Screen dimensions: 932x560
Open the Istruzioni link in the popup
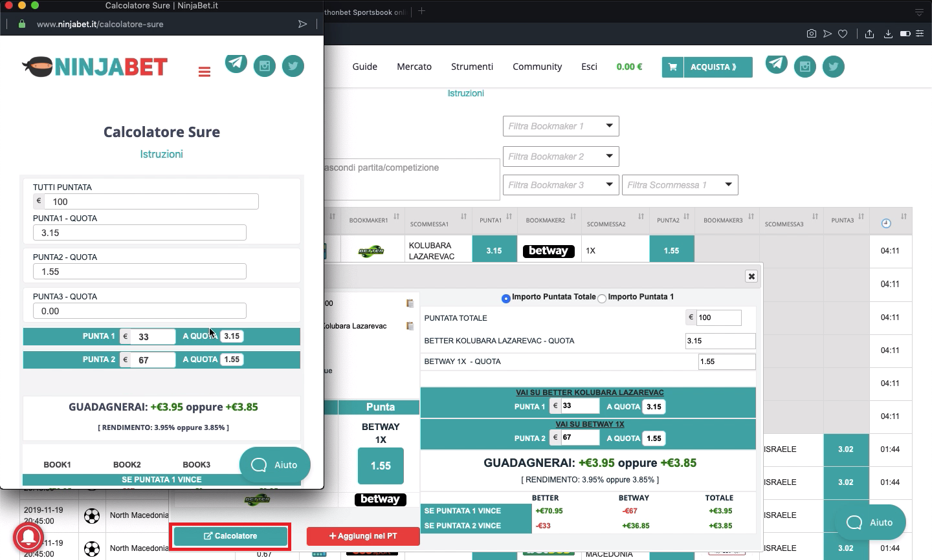click(162, 154)
